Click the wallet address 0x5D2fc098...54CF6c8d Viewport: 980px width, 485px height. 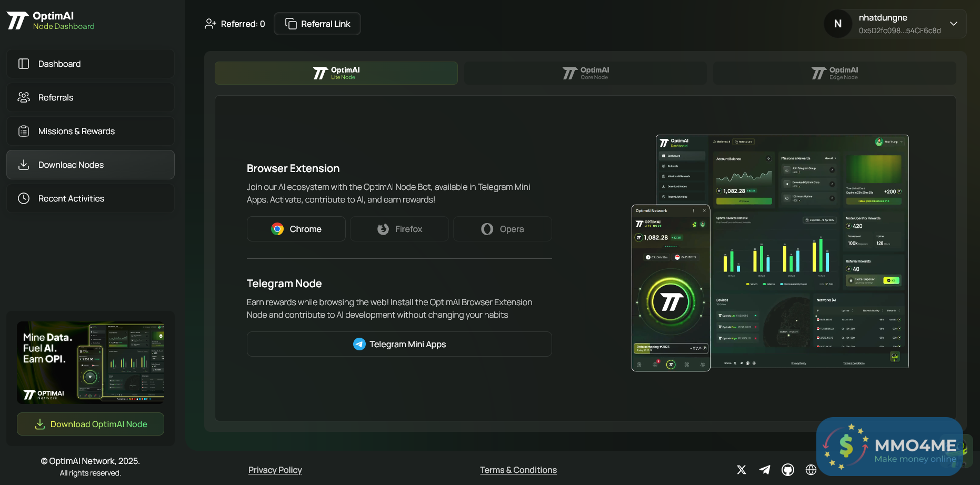coord(900,31)
